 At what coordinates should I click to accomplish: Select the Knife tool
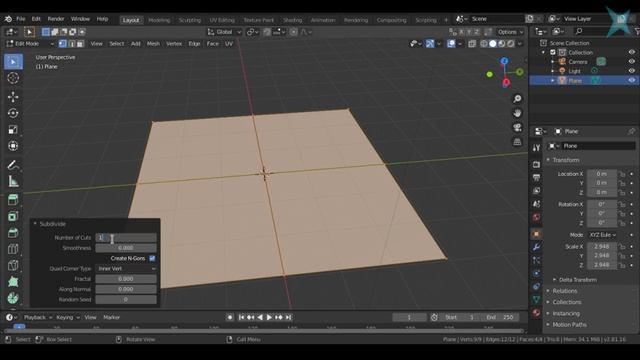point(13,265)
